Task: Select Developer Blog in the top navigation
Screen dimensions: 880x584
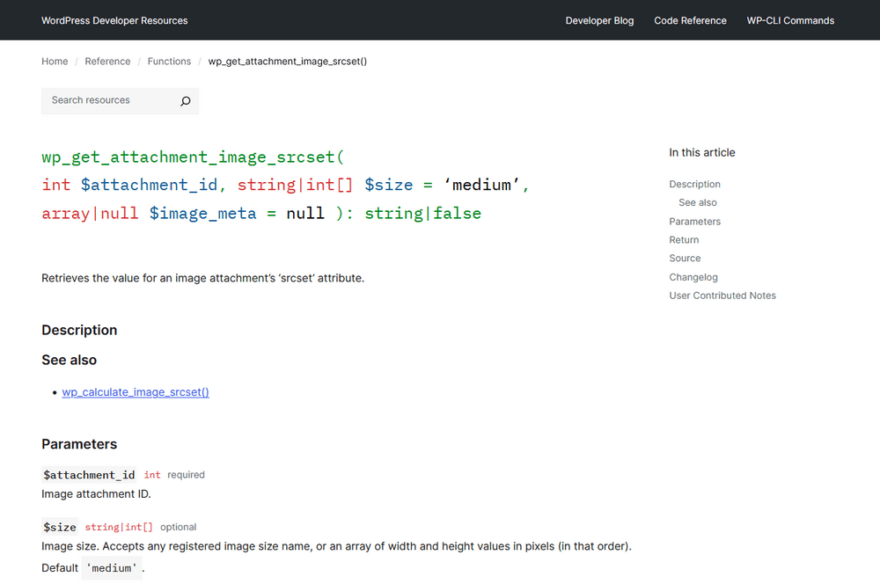Action: 599,20
